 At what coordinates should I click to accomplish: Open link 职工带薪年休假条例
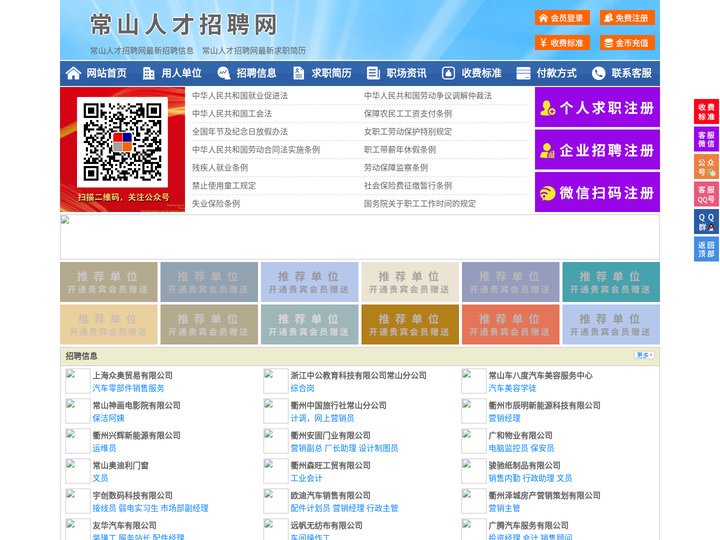(400, 150)
